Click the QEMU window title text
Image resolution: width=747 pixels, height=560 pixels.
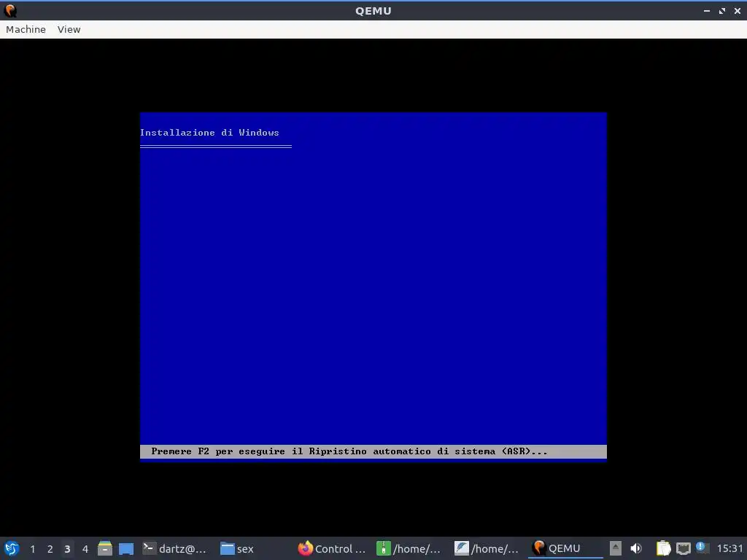point(373,10)
